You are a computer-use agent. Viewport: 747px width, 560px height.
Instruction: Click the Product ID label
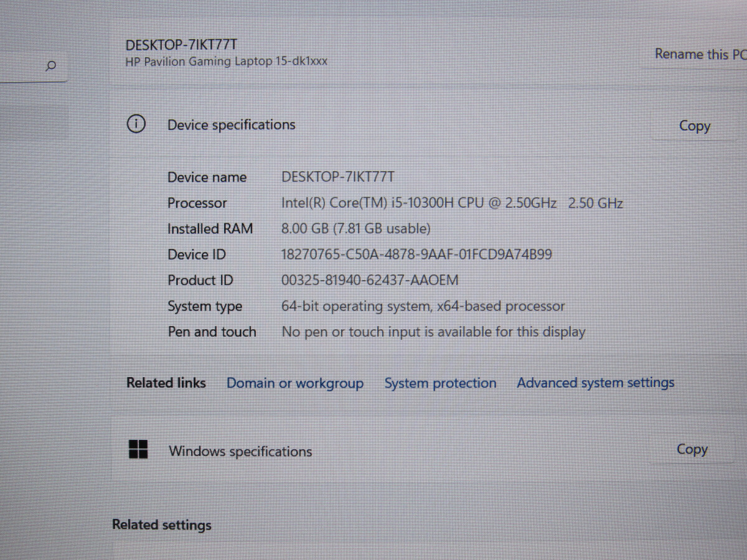pyautogui.click(x=200, y=280)
